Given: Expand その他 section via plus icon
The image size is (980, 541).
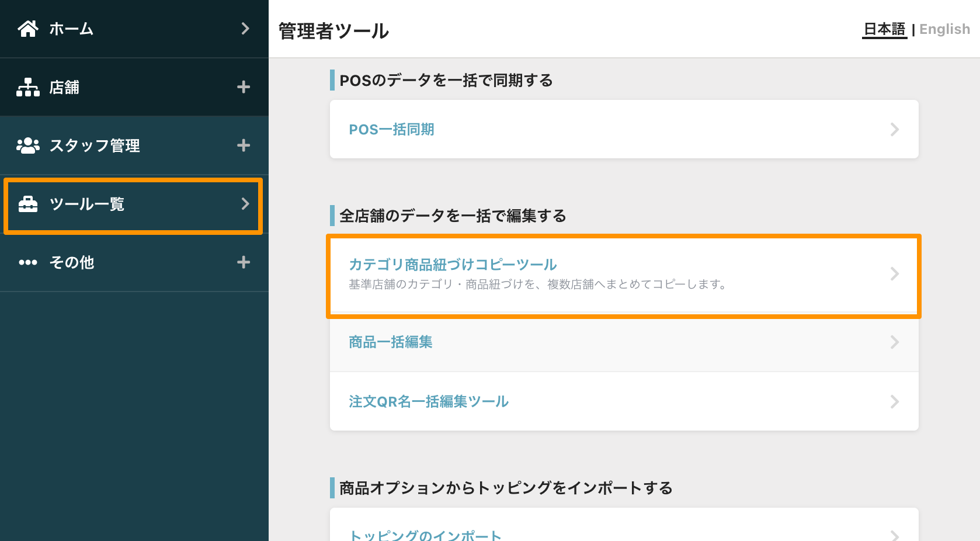Looking at the screenshot, I should 244,262.
